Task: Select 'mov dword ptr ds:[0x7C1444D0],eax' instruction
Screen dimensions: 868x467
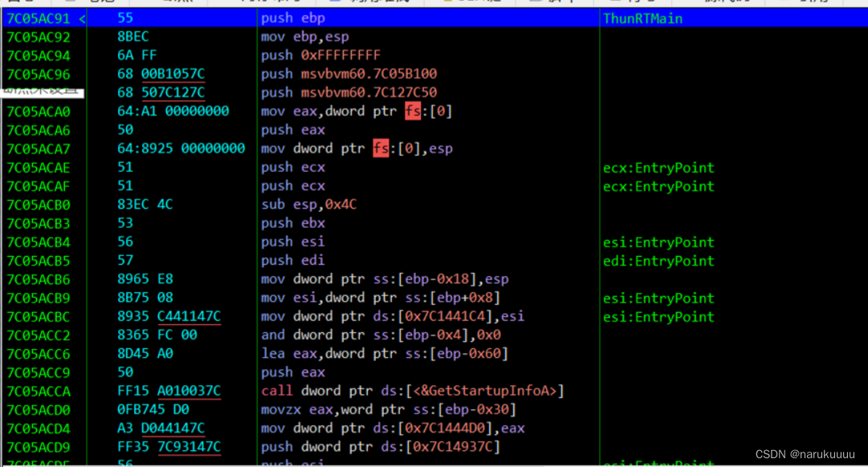Action: click(393, 428)
